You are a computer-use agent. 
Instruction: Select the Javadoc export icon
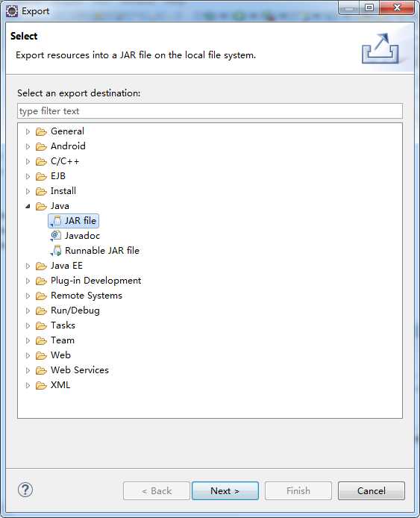[55, 236]
